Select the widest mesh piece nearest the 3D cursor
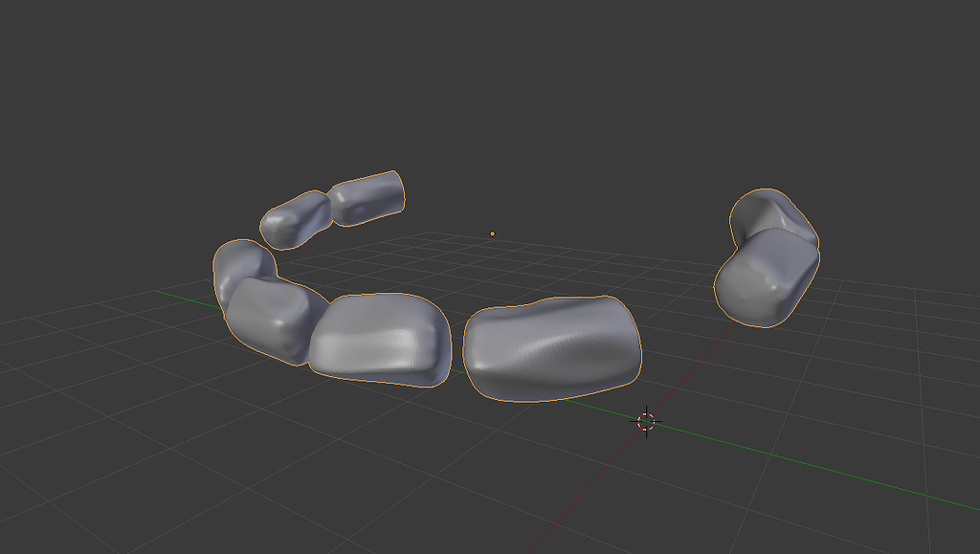The width and height of the screenshot is (980, 554). pyautogui.click(x=552, y=348)
